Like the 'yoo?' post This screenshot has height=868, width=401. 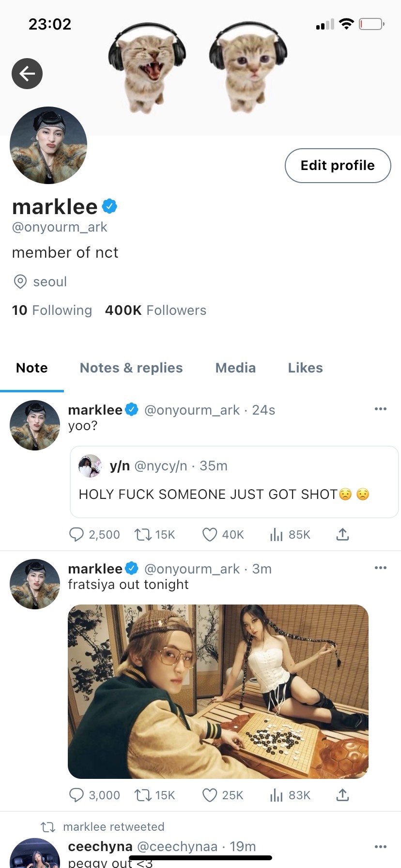(209, 534)
